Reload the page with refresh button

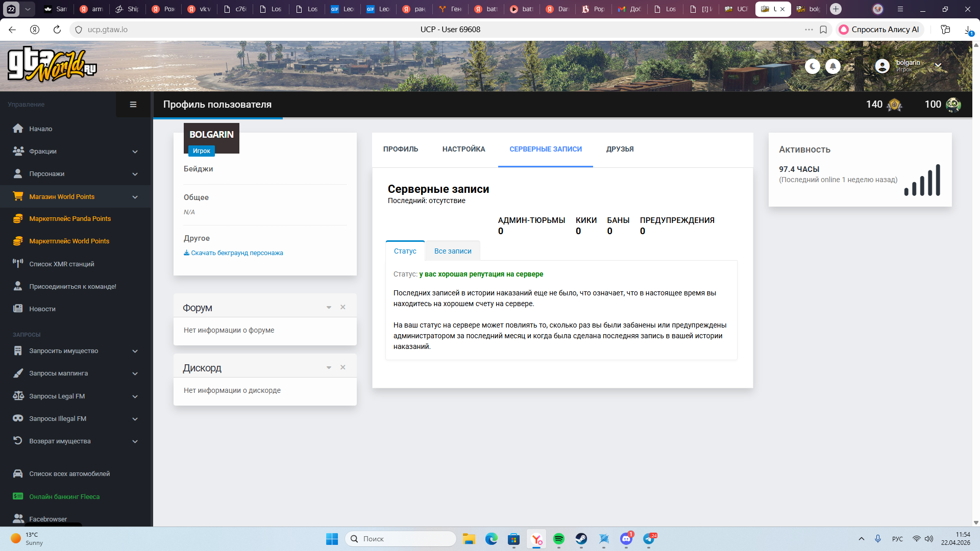57,30
